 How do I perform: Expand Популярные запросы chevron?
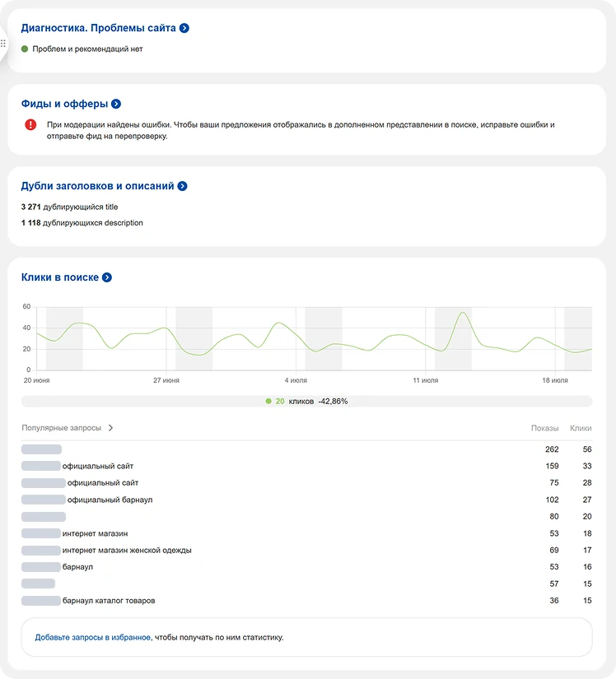tap(111, 428)
